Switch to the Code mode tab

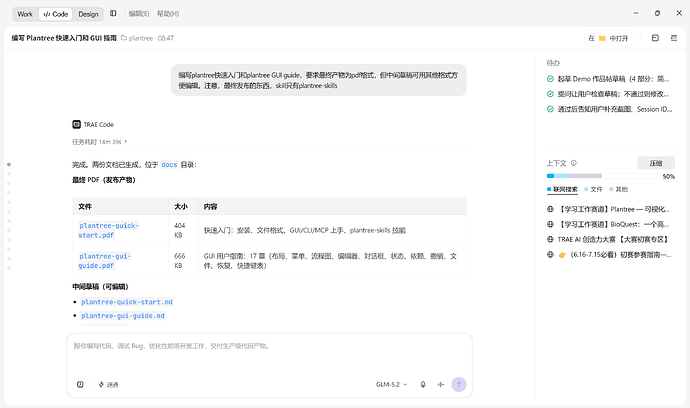click(56, 14)
